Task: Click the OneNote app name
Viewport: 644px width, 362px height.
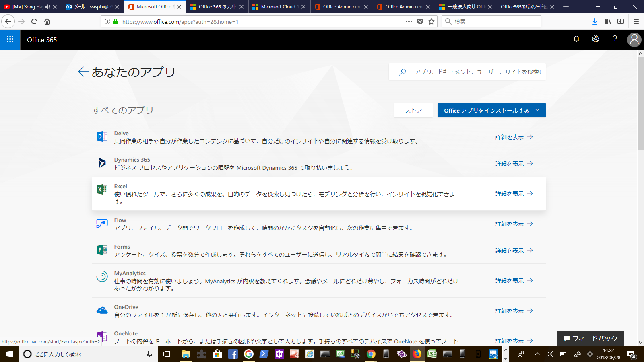Action: [x=126, y=333]
